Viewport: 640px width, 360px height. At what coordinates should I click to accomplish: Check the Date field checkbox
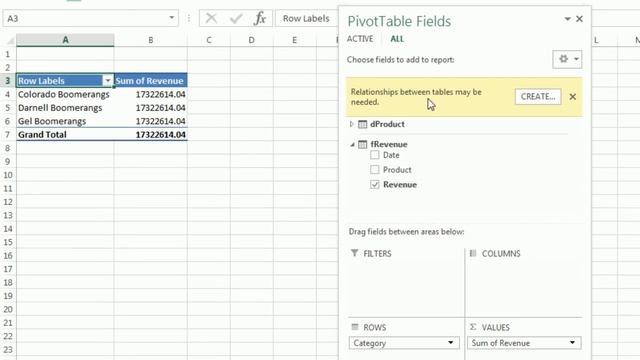(374, 155)
